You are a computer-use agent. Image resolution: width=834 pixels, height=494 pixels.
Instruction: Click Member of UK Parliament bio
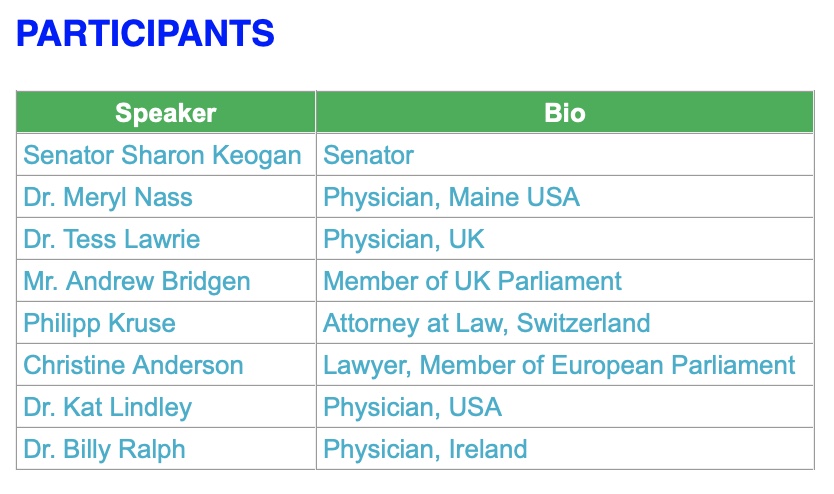coord(472,281)
